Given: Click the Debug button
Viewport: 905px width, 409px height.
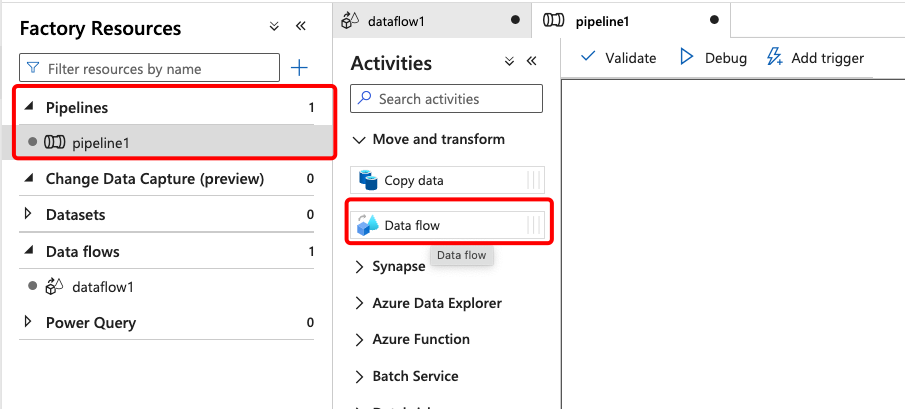Looking at the screenshot, I should coord(713,58).
